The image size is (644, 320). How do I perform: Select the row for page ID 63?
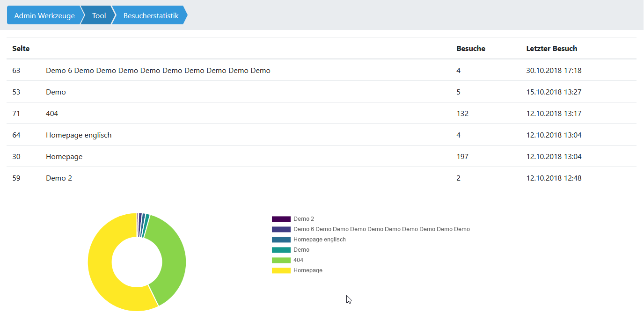pyautogui.click(x=322, y=70)
